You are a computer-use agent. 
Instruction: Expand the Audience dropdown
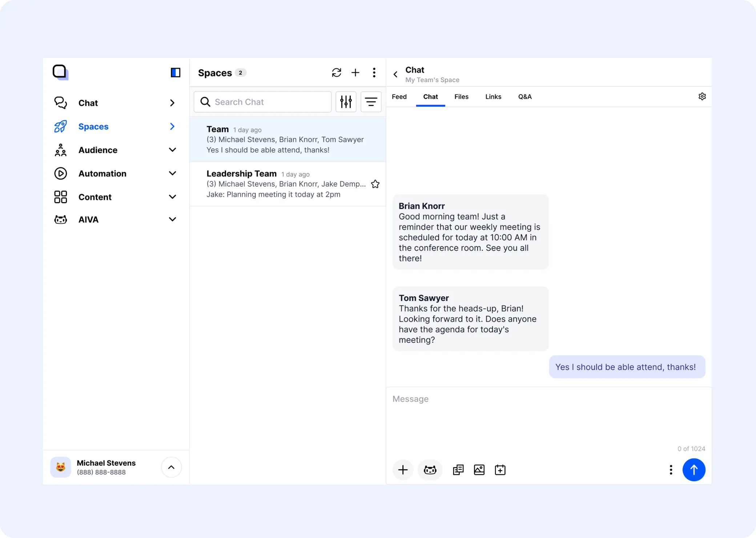(173, 150)
